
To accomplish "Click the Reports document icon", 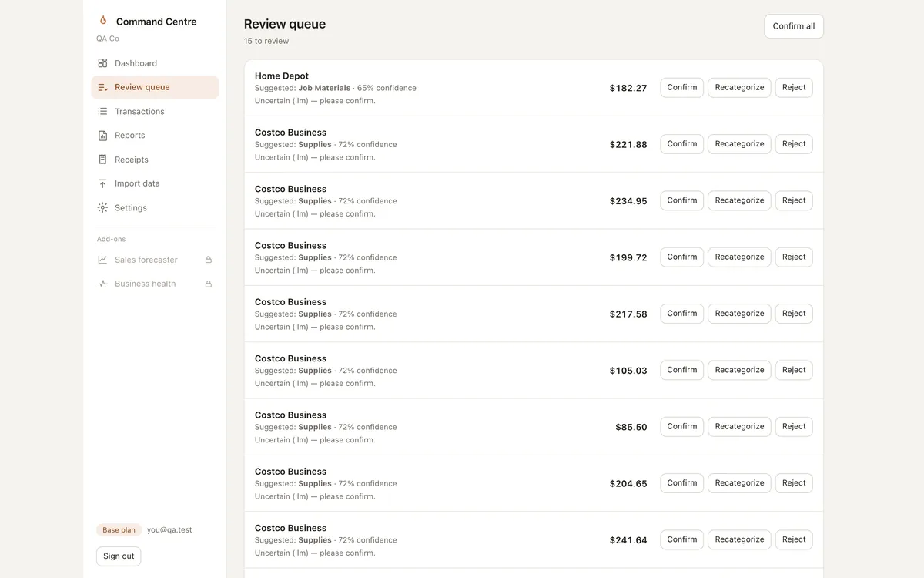I will pyautogui.click(x=102, y=136).
